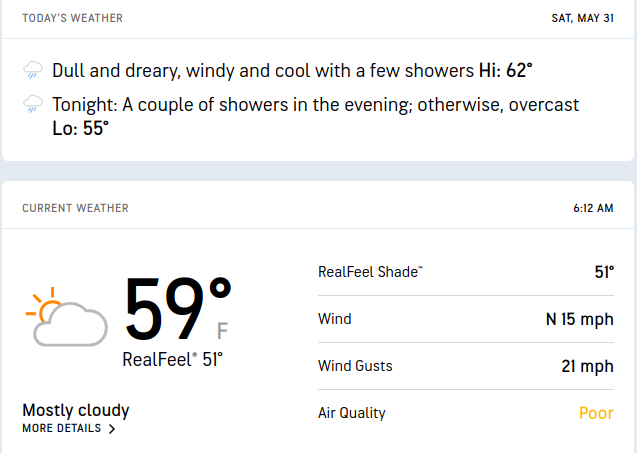Open the MORE DETAILS link
This screenshot has height=453, width=637.
tap(62, 429)
